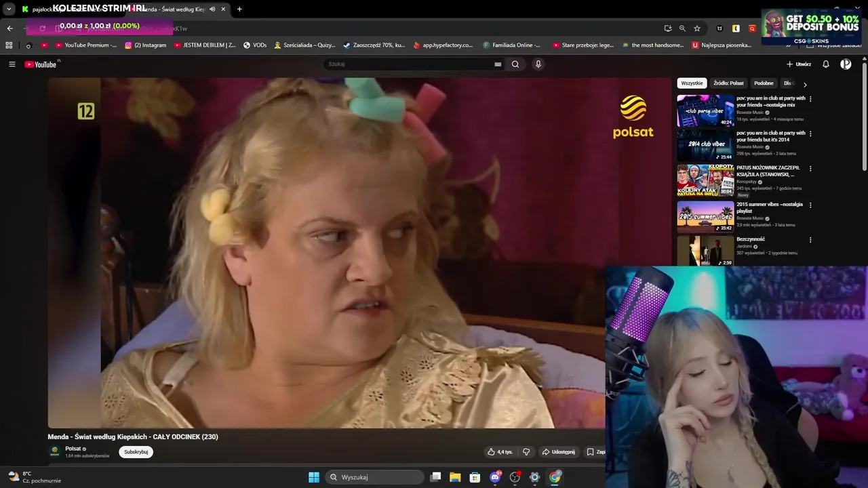Image resolution: width=868 pixels, height=488 pixels.
Task: Click the Utwórz create button
Action: click(799, 64)
